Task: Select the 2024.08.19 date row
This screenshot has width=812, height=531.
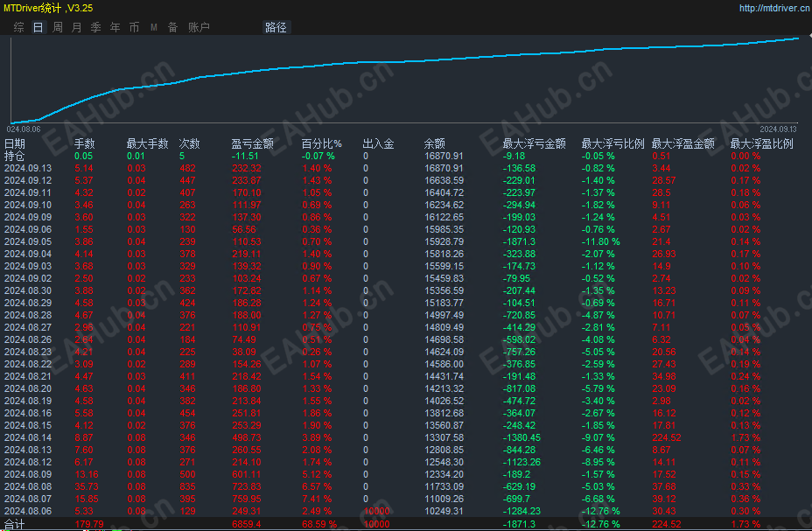Action: click(x=406, y=402)
